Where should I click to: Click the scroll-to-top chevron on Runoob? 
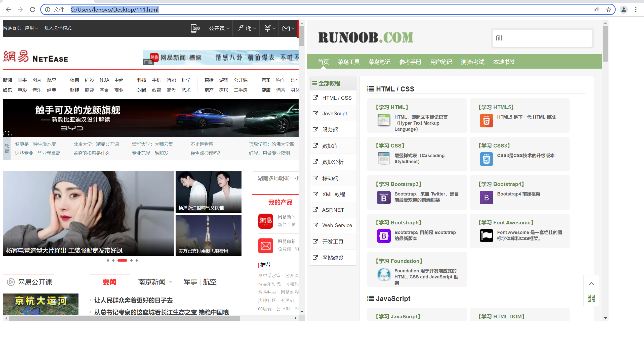pos(591,283)
